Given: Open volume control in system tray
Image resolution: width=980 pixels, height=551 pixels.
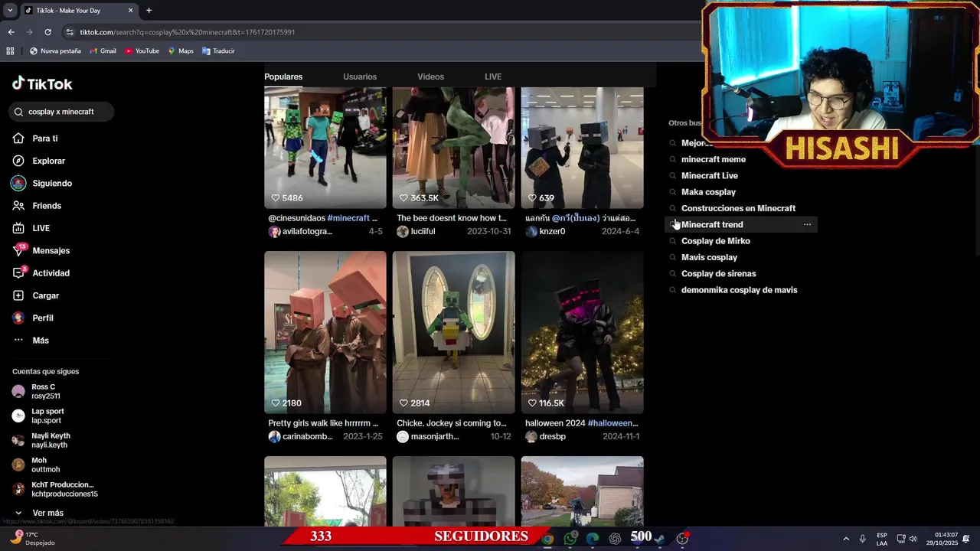Looking at the screenshot, I should click(x=913, y=539).
